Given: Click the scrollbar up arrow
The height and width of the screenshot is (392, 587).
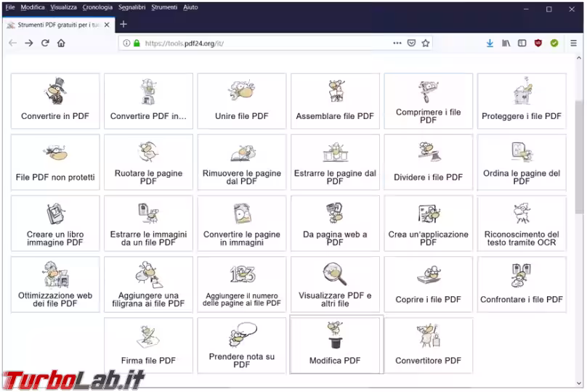Looking at the screenshot, I should (579, 58).
